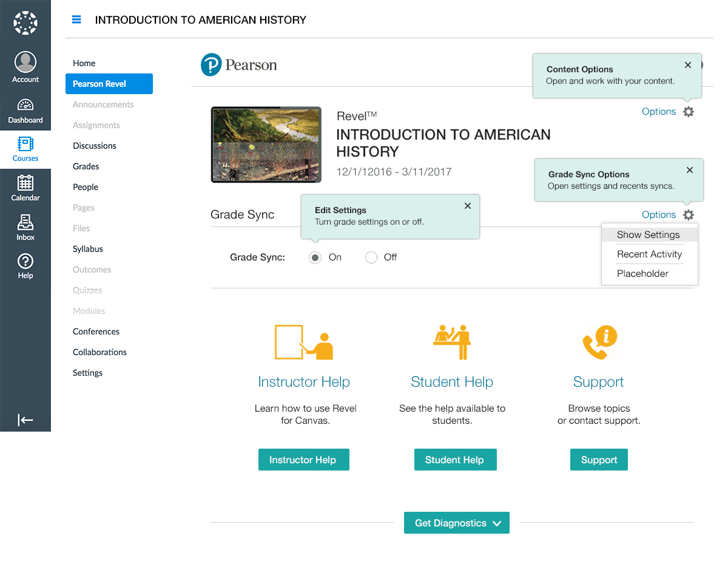Screen dimensions: 728x581
Task: Open Assignments in course navigation
Action: click(x=96, y=125)
